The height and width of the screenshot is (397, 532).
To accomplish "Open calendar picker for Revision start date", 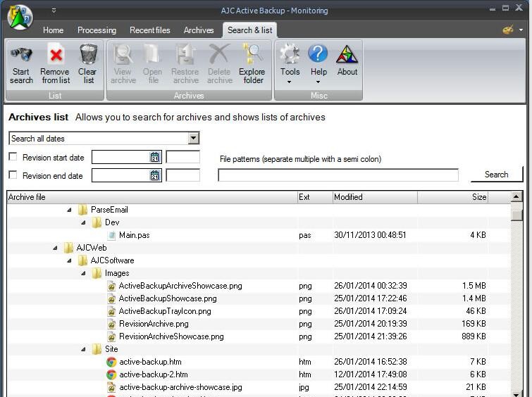I will (x=155, y=157).
